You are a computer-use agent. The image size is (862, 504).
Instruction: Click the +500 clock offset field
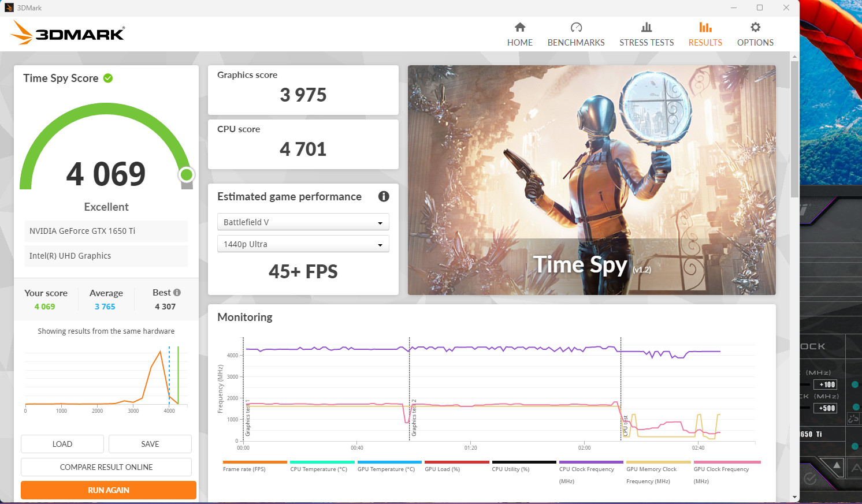coord(825,408)
